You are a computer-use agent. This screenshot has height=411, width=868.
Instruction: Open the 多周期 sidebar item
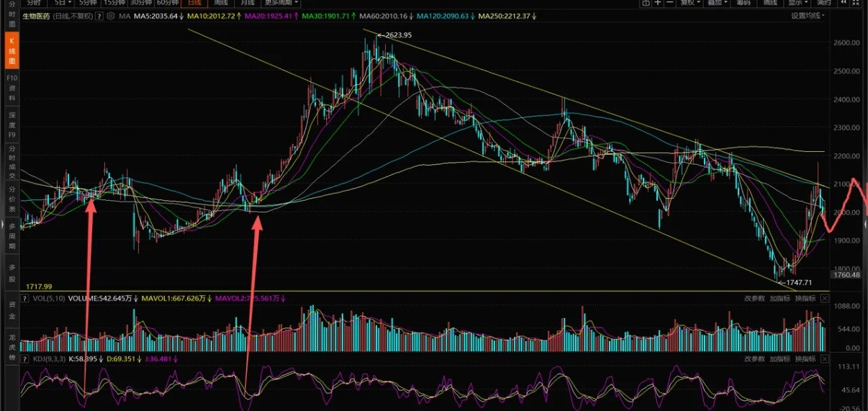point(12,237)
